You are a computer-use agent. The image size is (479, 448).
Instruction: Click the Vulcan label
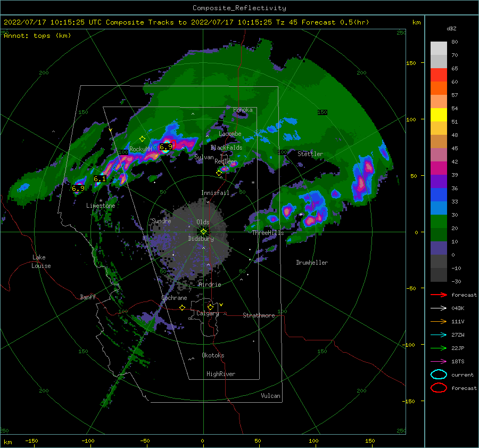tap(271, 396)
